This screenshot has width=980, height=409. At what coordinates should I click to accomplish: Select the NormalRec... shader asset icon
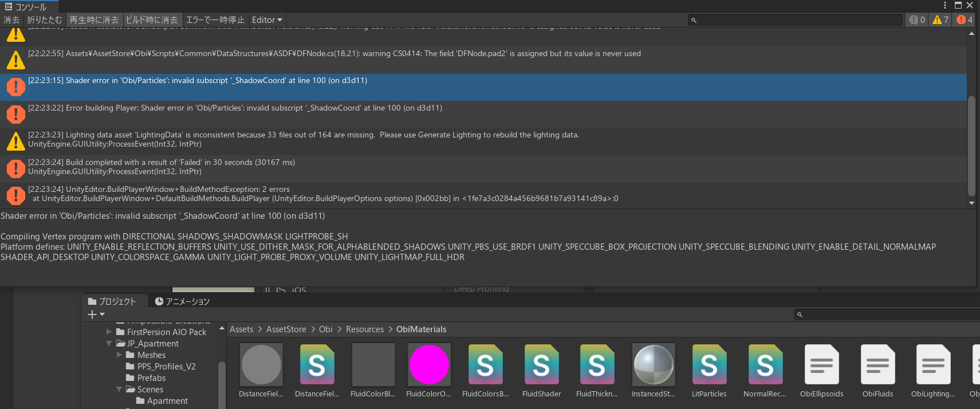(765, 365)
